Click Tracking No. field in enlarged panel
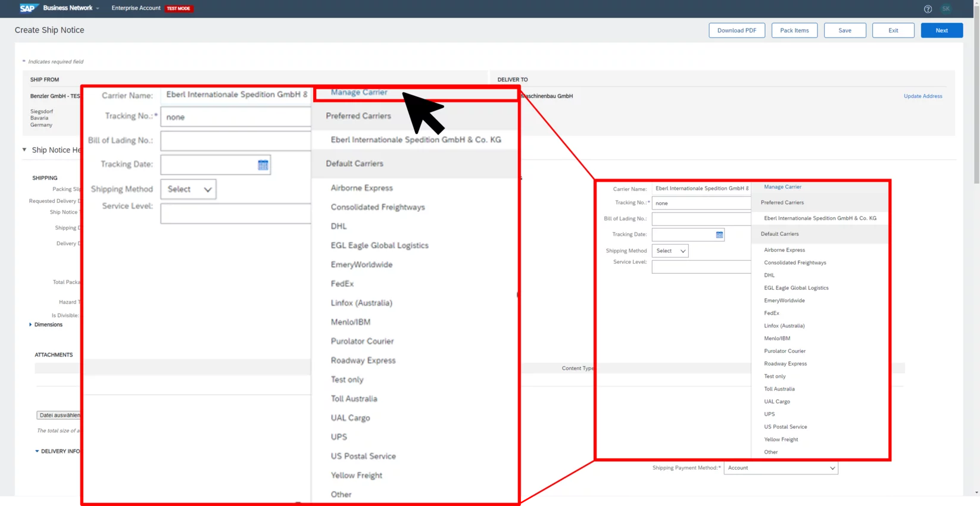The height and width of the screenshot is (506, 980). 236,117
